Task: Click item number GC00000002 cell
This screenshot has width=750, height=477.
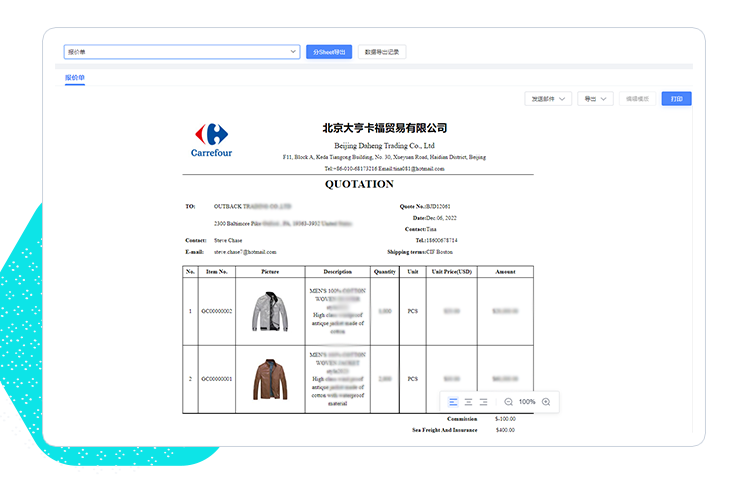Action: point(216,311)
